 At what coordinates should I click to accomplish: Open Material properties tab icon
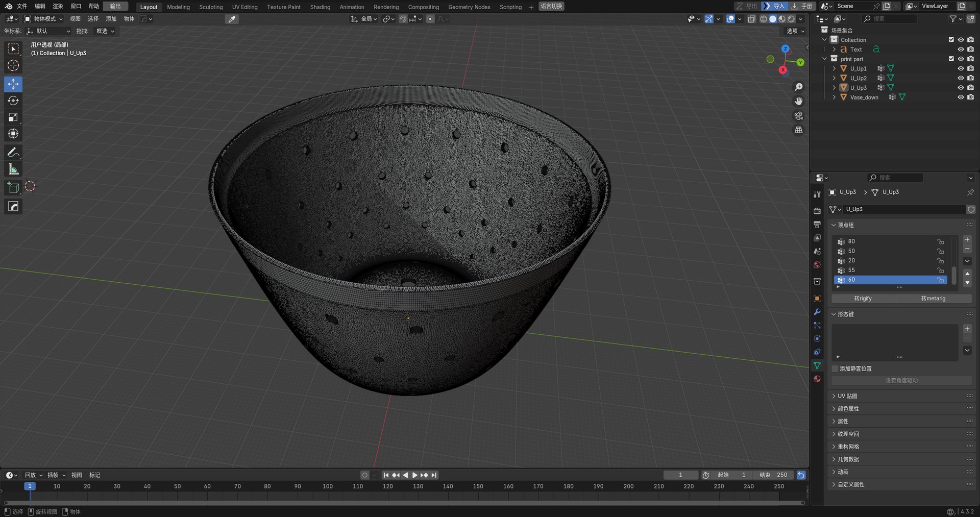point(817,379)
